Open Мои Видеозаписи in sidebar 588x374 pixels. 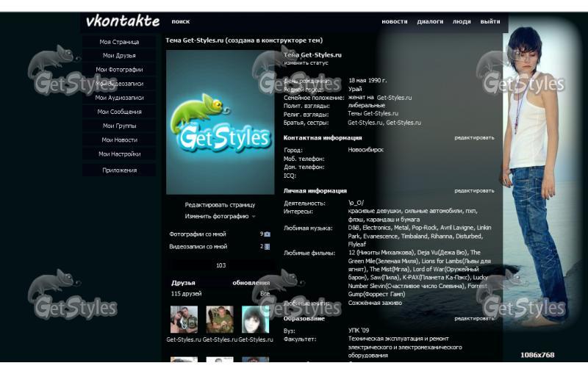(x=119, y=84)
